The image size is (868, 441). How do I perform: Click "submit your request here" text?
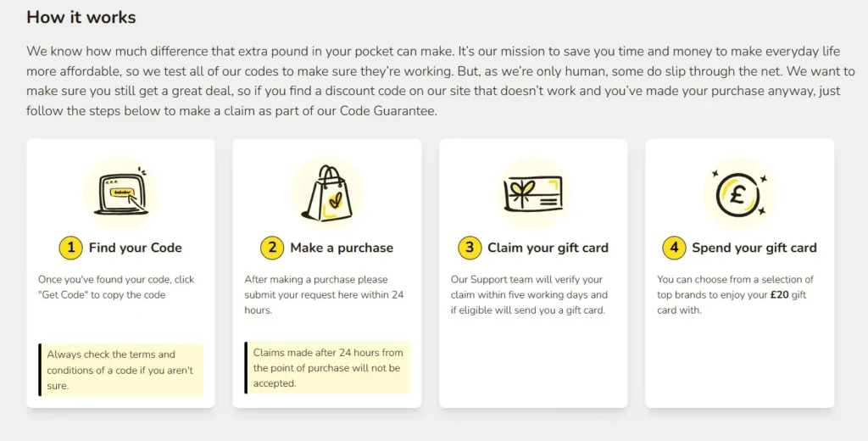tap(309, 294)
